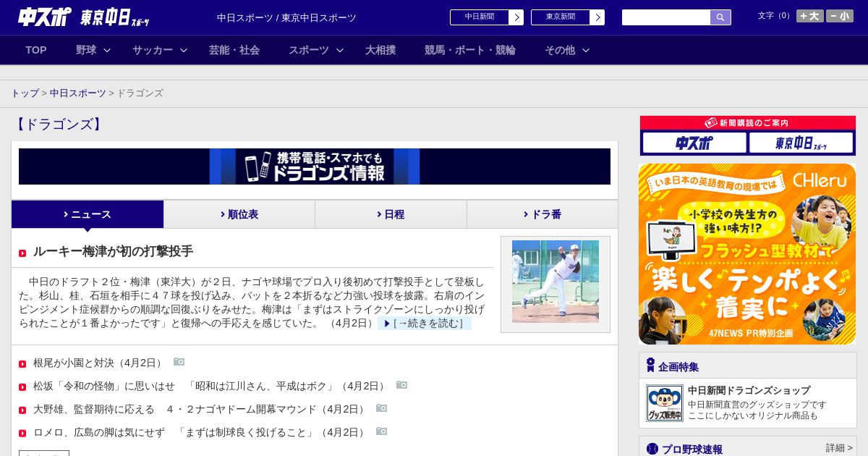Image resolution: width=868 pixels, height=456 pixels.
Task: Increase text size with ＋大 button
Action: pyautogui.click(x=809, y=16)
